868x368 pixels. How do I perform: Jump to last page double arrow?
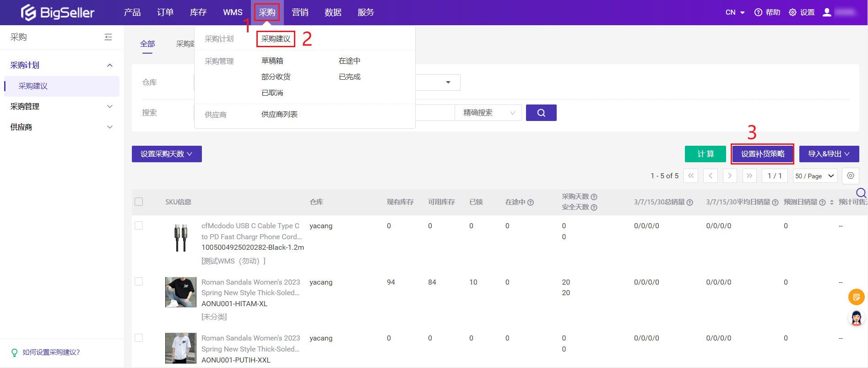pos(749,176)
